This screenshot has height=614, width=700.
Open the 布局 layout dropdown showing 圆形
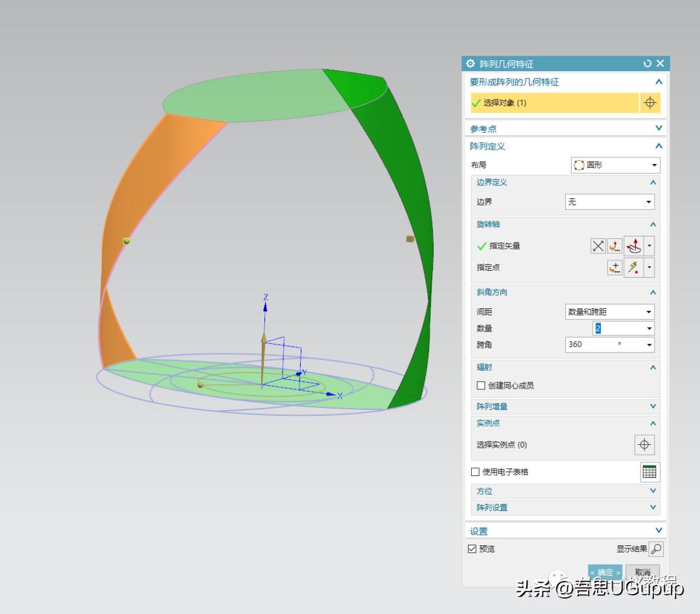tap(614, 165)
